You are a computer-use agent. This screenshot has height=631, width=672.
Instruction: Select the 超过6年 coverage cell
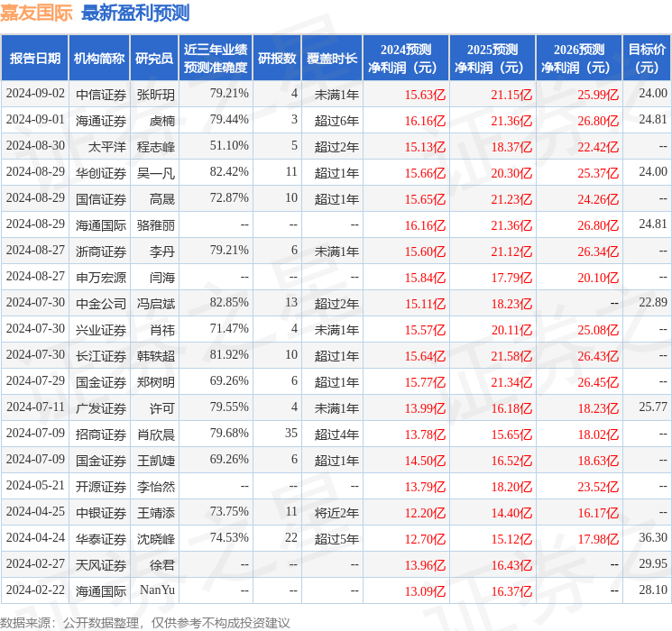[332, 120]
